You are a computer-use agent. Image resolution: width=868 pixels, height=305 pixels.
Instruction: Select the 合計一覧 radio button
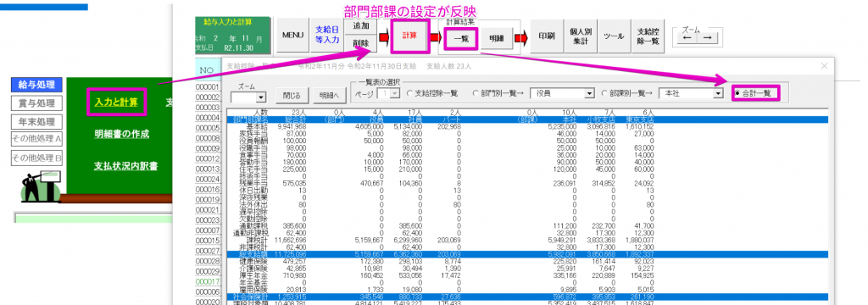click(755, 93)
